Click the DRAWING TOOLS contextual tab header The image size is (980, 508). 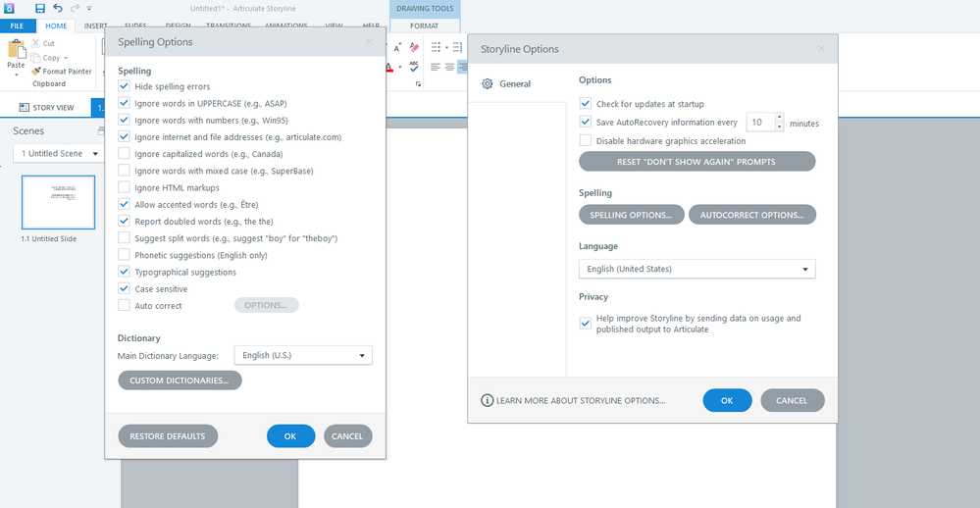425,9
